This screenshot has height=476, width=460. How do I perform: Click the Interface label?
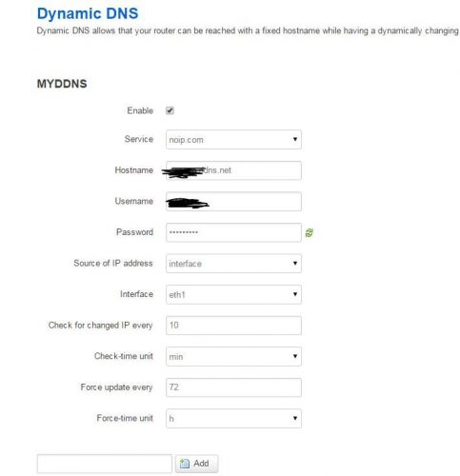point(136,294)
